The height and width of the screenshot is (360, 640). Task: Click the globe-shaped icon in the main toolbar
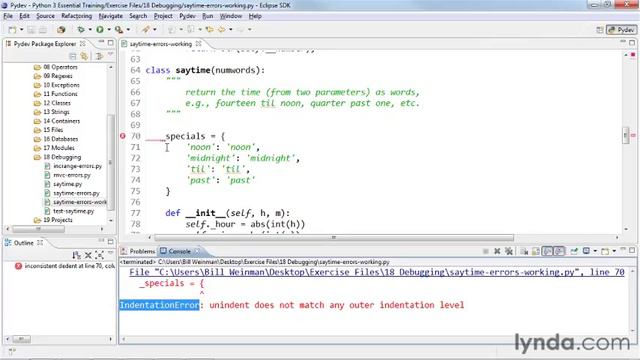point(61,29)
